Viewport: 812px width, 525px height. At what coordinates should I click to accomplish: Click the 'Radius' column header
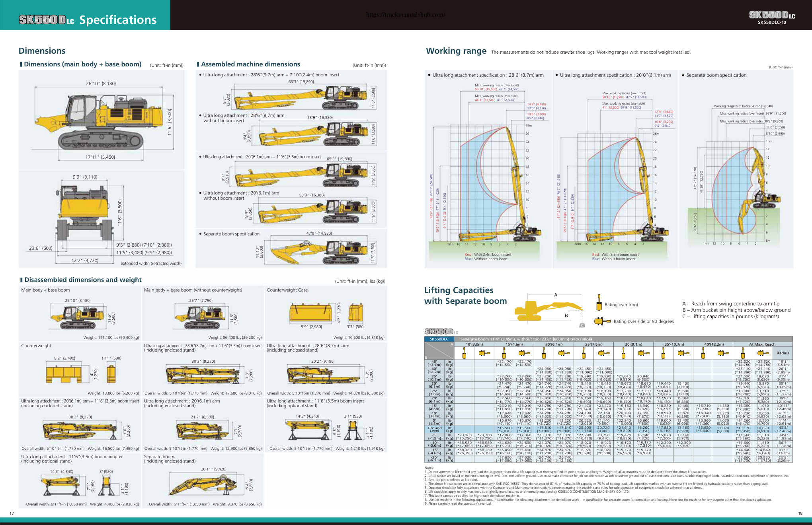pos(783,353)
